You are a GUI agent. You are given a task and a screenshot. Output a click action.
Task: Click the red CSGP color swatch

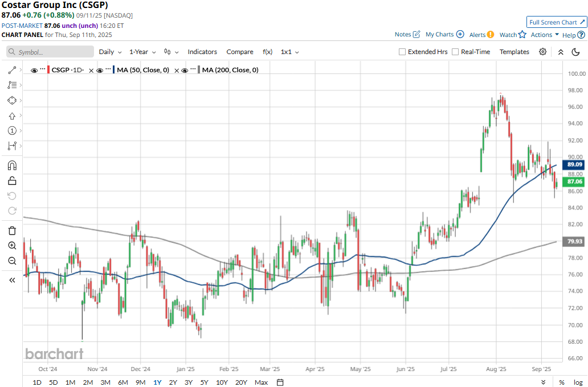coord(48,69)
